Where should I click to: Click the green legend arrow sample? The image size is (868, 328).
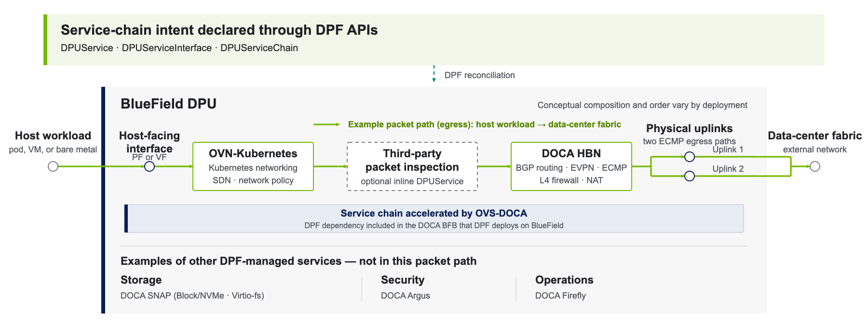pyautogui.click(x=326, y=124)
